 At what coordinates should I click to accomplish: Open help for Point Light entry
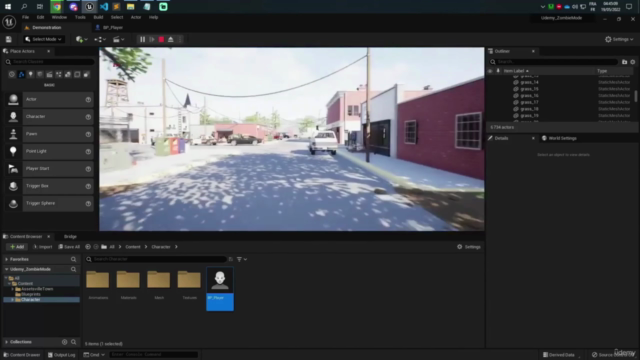[88, 151]
